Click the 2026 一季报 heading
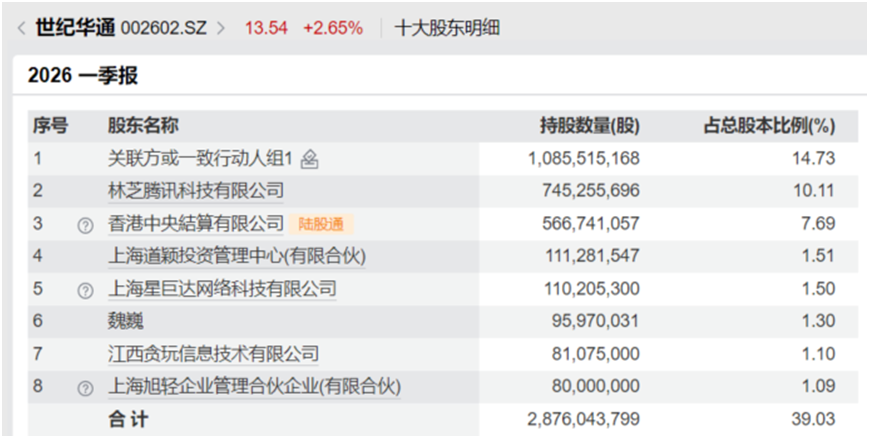Screen dimensions: 869x438 [83, 75]
